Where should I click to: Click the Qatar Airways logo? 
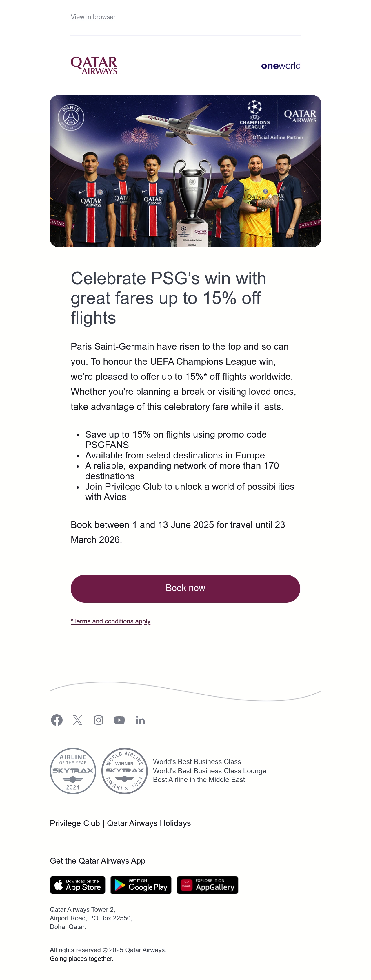94,65
